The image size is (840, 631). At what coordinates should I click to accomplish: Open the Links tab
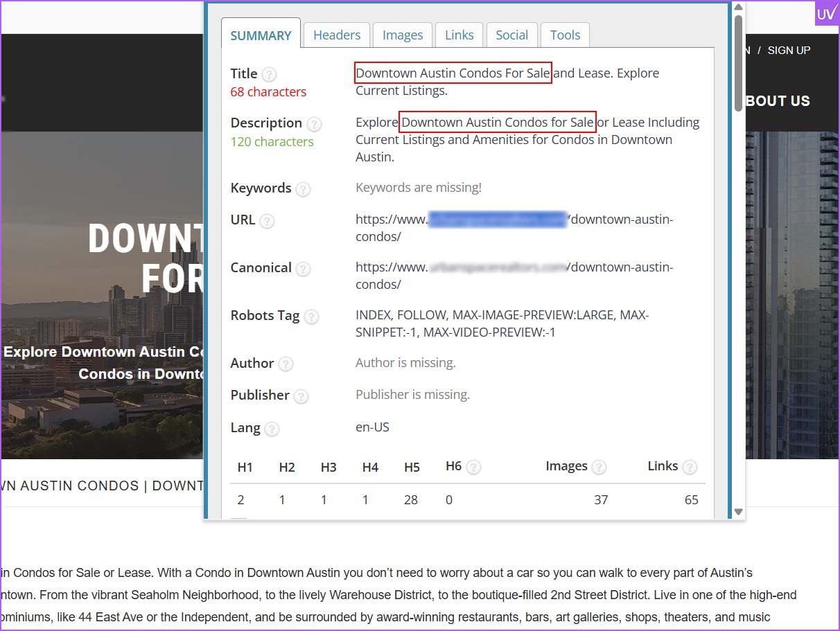(x=460, y=35)
